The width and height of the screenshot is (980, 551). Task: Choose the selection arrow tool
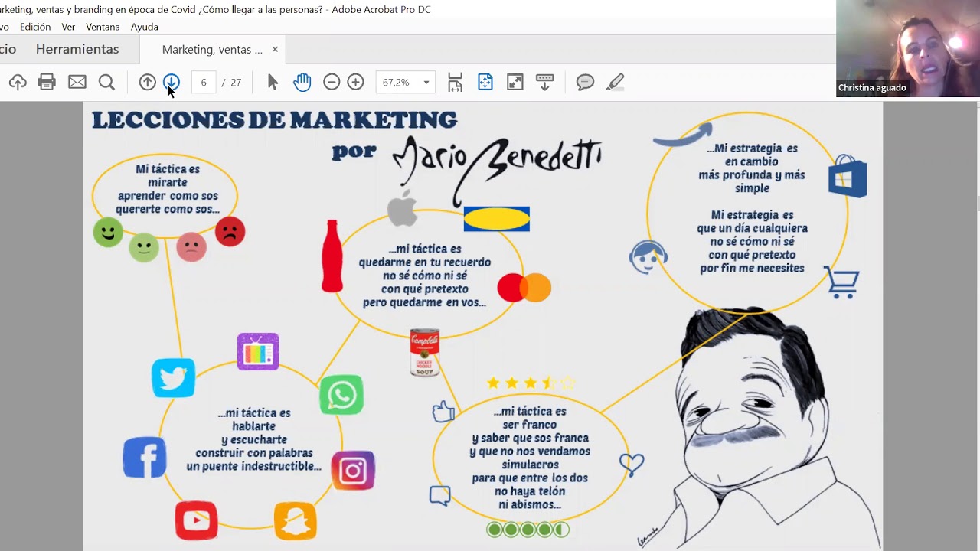coord(273,82)
